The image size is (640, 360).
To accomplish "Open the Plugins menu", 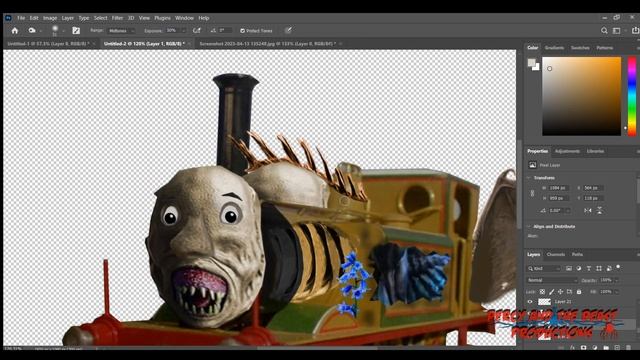I will click(x=162, y=18).
